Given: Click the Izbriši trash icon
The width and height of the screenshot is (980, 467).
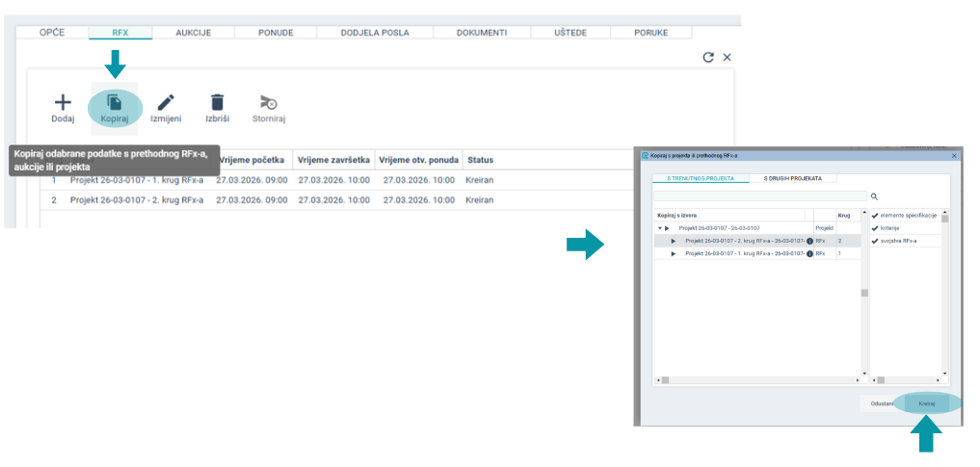Looking at the screenshot, I should pos(218,102).
